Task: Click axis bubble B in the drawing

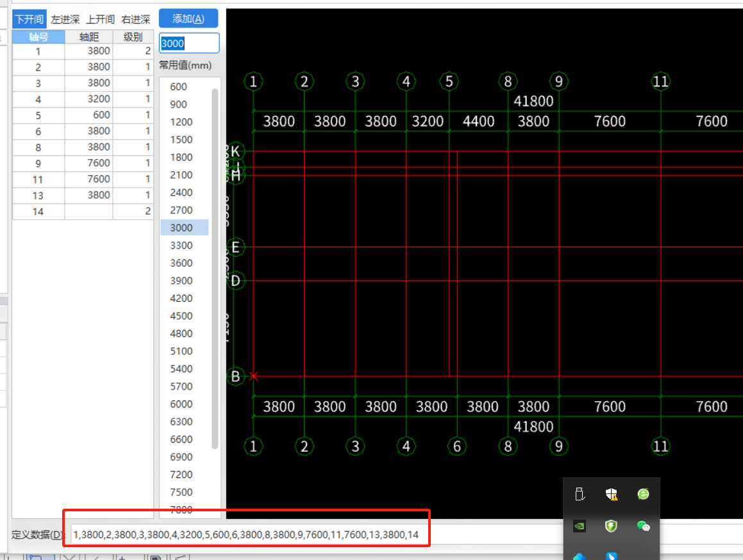Action: [x=235, y=377]
